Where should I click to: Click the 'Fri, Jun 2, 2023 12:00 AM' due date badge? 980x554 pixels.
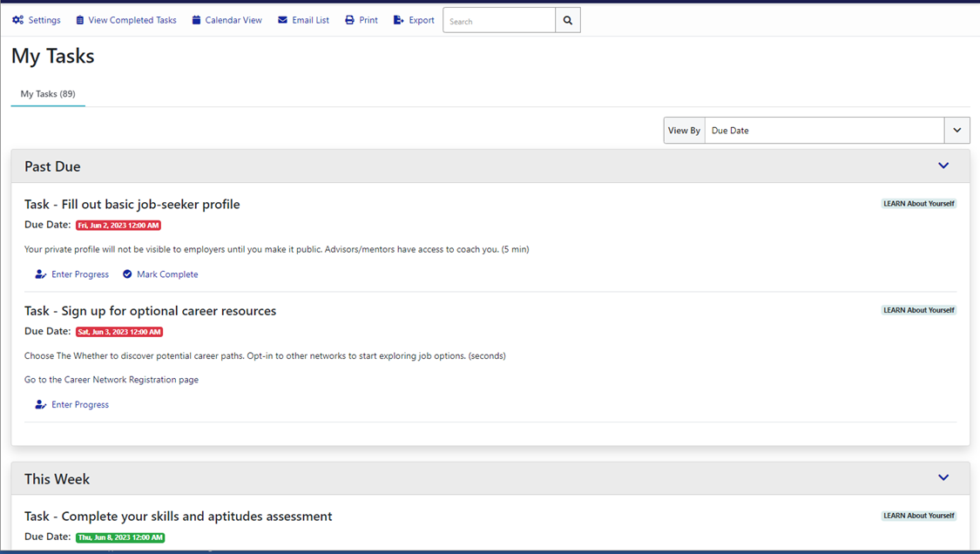(118, 225)
